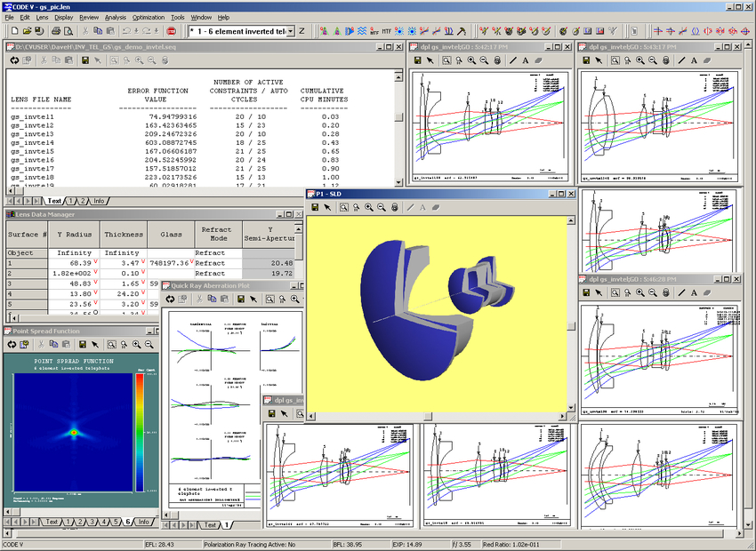Viewport: 756px width, 551px height.
Task: Click the Refract Mode column header
Action: coord(219,235)
